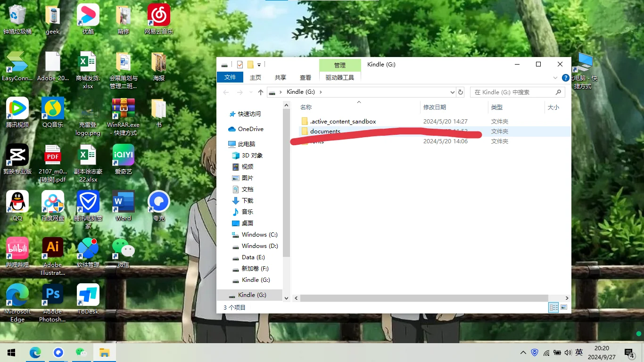
Task: Open 新加卷 (F:) drive in navigation pane
Action: click(255, 269)
